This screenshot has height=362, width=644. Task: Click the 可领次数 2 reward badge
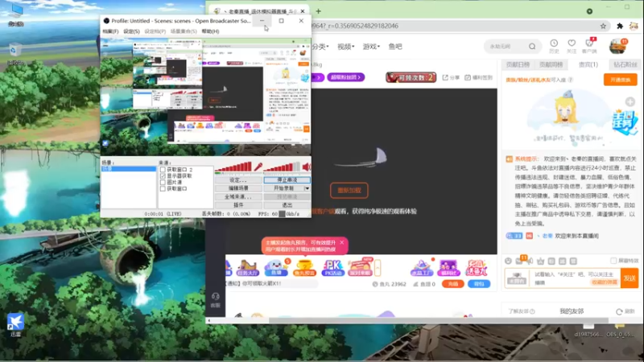pos(411,77)
